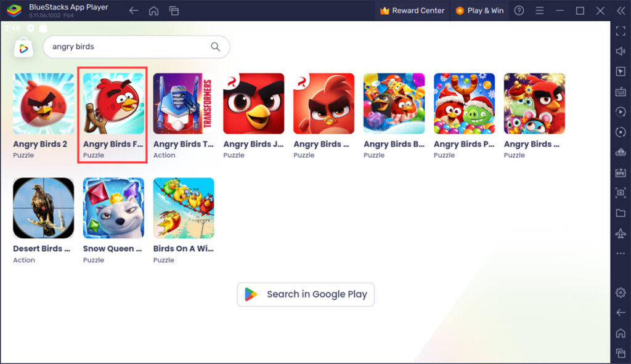631x364 pixels.
Task: Click the sync operations circular icon
Action: (x=621, y=132)
